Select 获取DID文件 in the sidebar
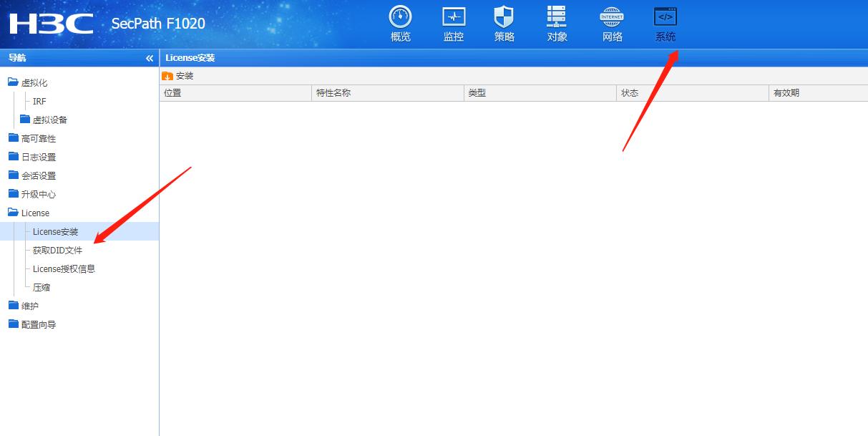Screen dimensions: 868x436 point(56,250)
